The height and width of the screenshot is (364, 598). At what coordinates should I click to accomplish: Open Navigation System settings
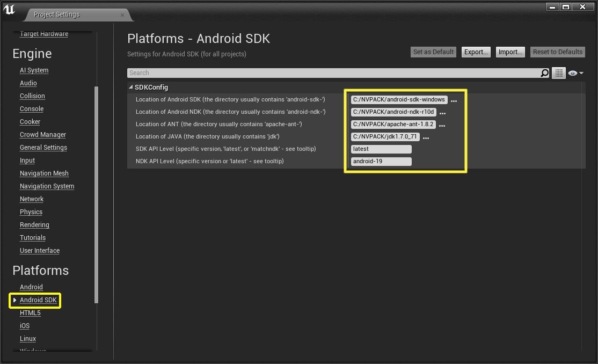pyautogui.click(x=47, y=187)
